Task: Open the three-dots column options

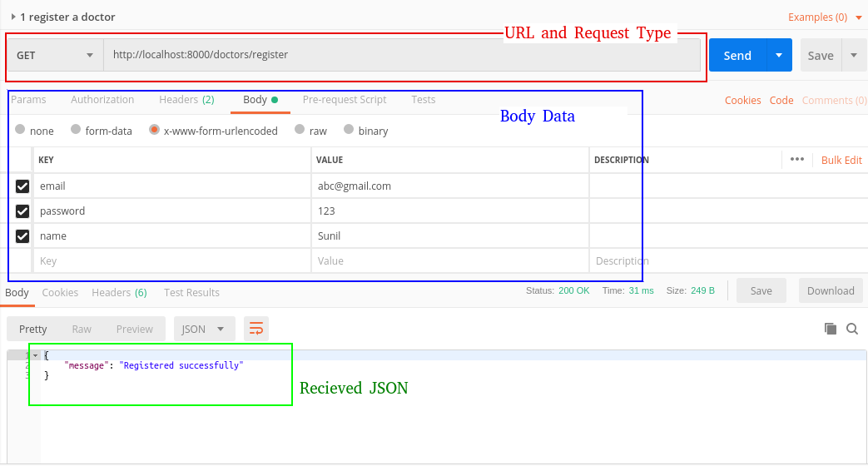Action: click(797, 160)
